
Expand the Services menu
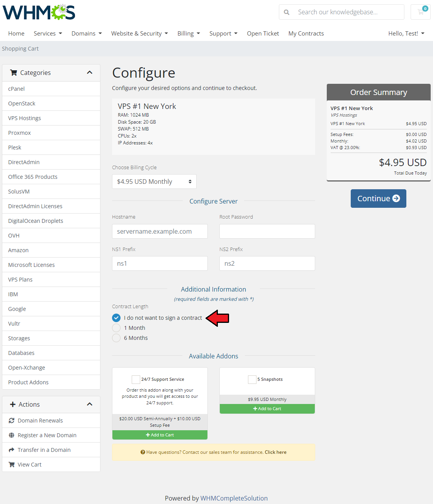pos(48,34)
